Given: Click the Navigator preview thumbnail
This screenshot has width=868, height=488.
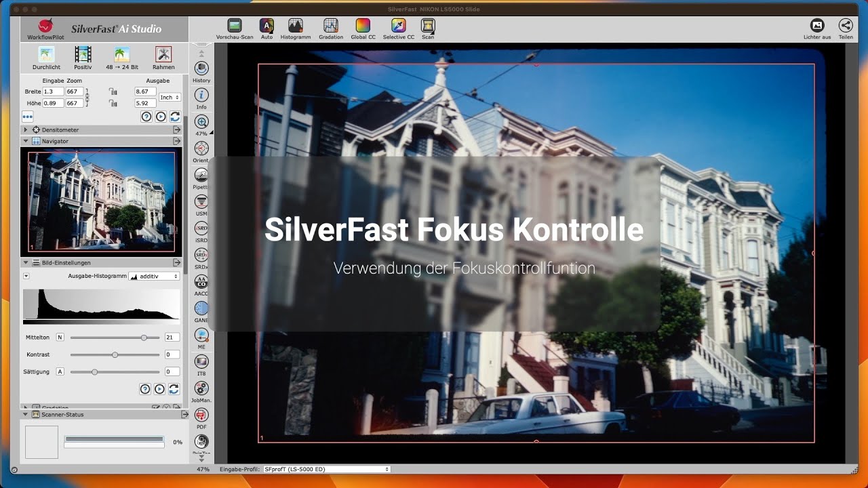Looking at the screenshot, I should point(101,201).
